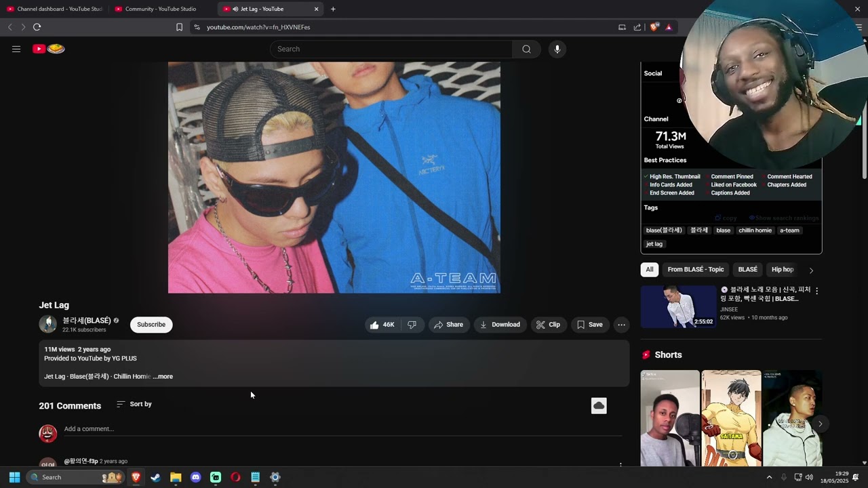The image size is (868, 488).
Task: Show next Shorts with arrow button
Action: tap(820, 424)
